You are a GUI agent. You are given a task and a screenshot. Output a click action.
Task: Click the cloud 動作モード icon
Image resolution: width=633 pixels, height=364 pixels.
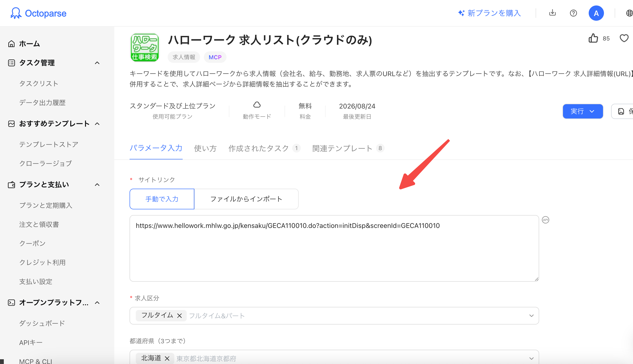pyautogui.click(x=257, y=105)
